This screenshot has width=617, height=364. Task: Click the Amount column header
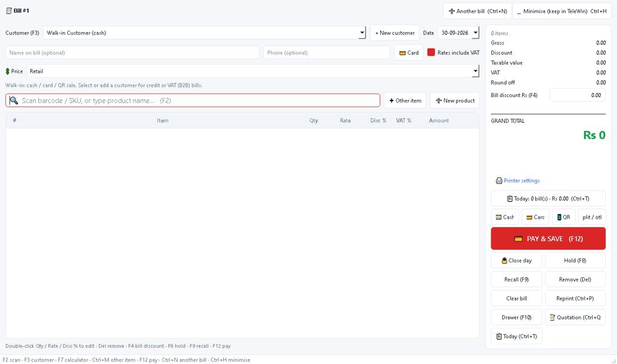[439, 121]
